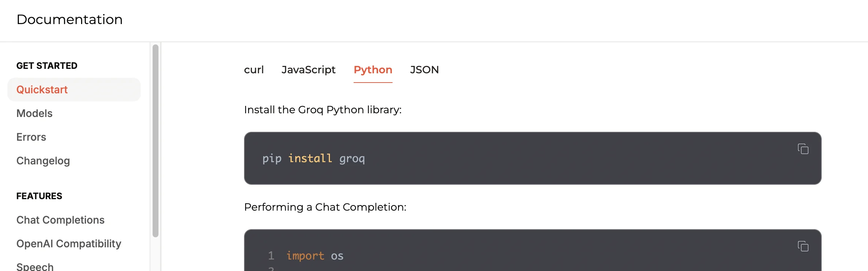Click the 'Performing a Chat Completion' text
This screenshot has width=868, height=271.
[325, 207]
